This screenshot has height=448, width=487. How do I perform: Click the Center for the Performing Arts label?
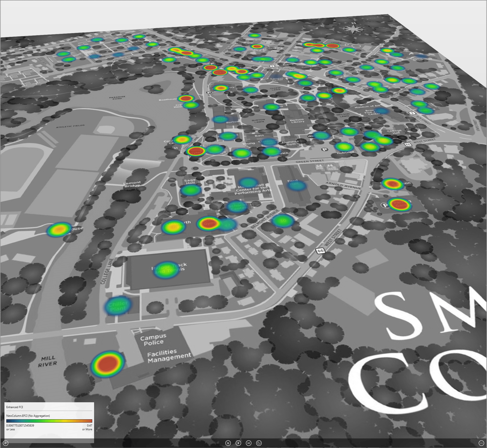pos(253,190)
